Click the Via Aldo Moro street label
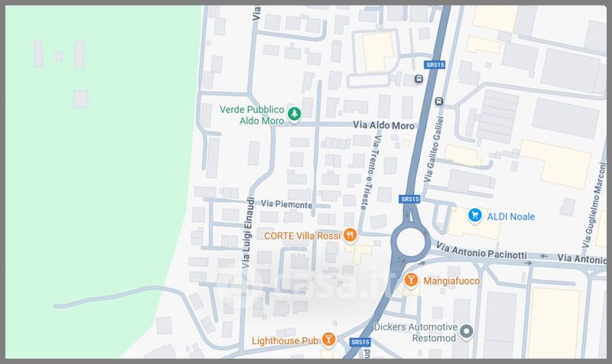This screenshot has width=612, height=364. [x=383, y=125]
